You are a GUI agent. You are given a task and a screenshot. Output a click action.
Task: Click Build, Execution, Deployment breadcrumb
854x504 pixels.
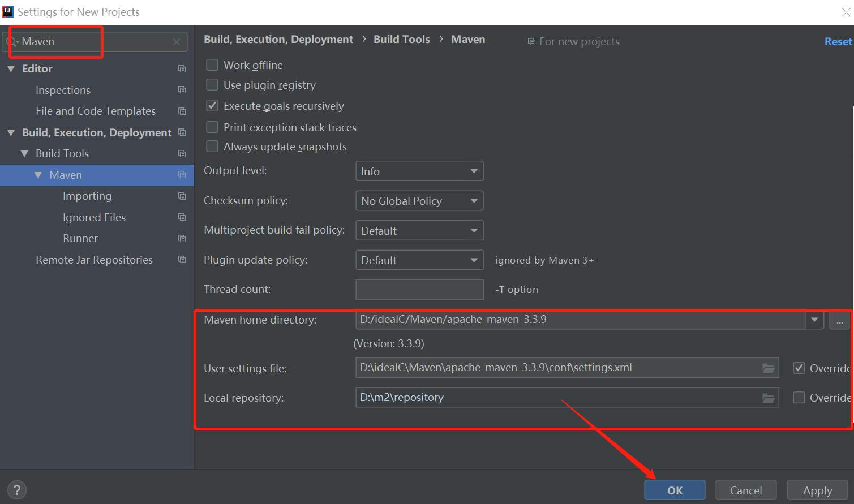coord(278,39)
